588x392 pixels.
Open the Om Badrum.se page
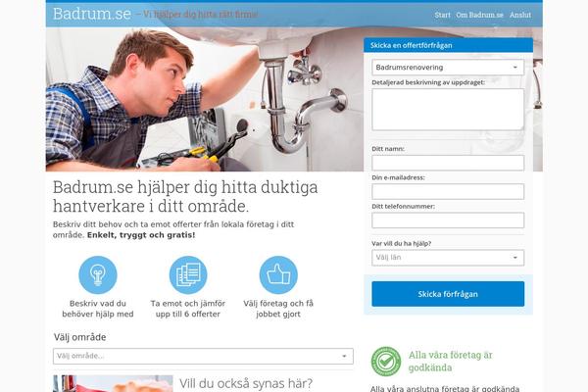[479, 15]
